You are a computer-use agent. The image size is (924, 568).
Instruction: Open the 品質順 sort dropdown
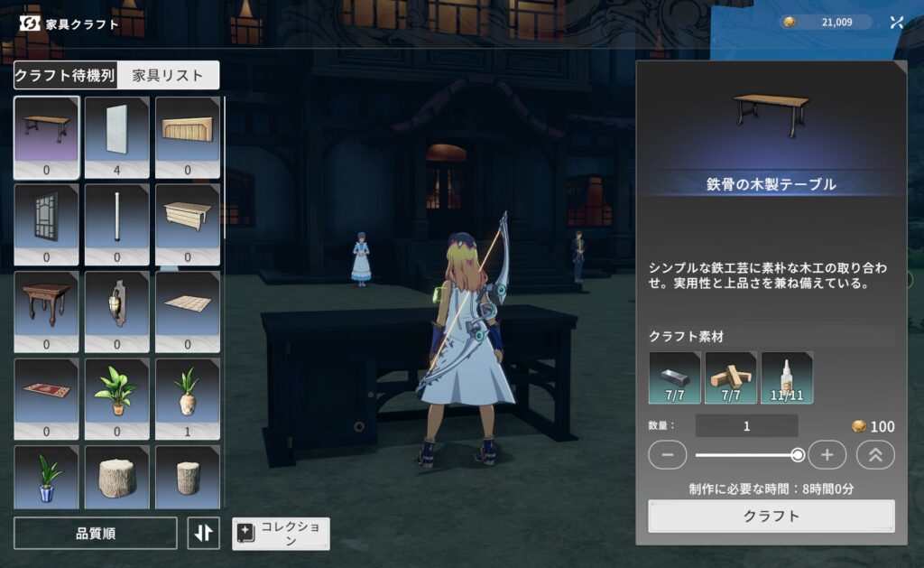coord(96,533)
